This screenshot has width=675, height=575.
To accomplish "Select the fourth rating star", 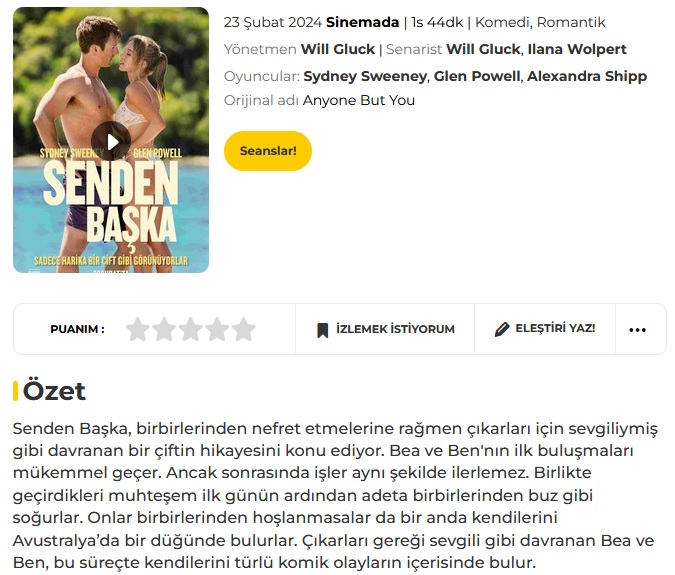I will 217,329.
